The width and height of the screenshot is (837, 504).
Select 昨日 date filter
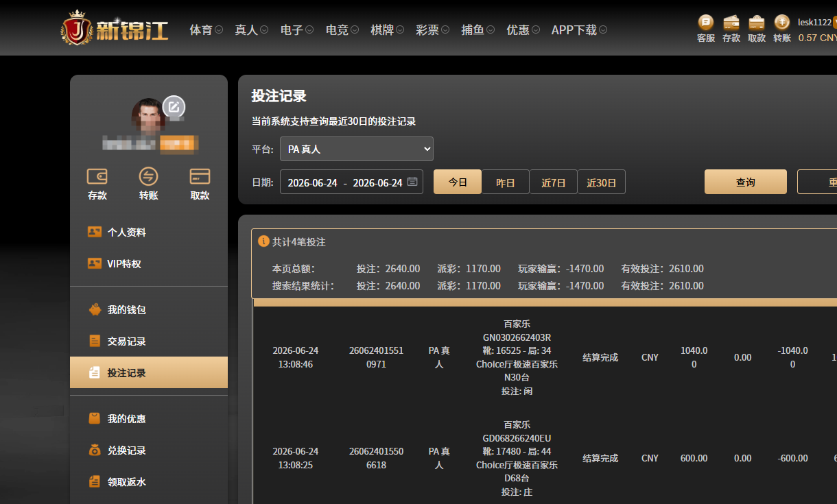click(x=506, y=182)
